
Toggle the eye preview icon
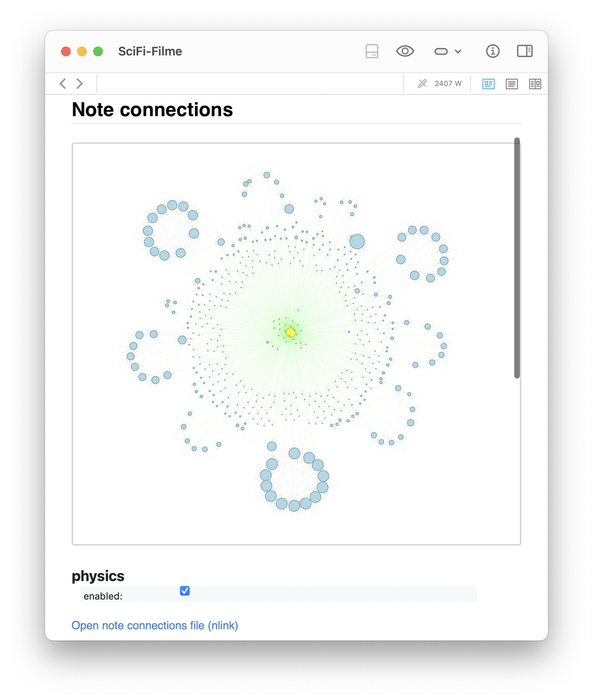click(405, 51)
